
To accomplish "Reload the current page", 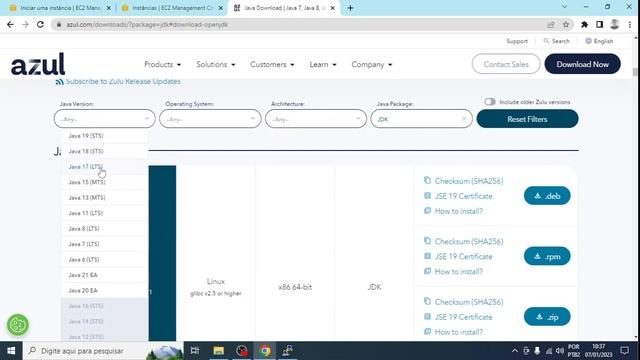I will coord(40,24).
